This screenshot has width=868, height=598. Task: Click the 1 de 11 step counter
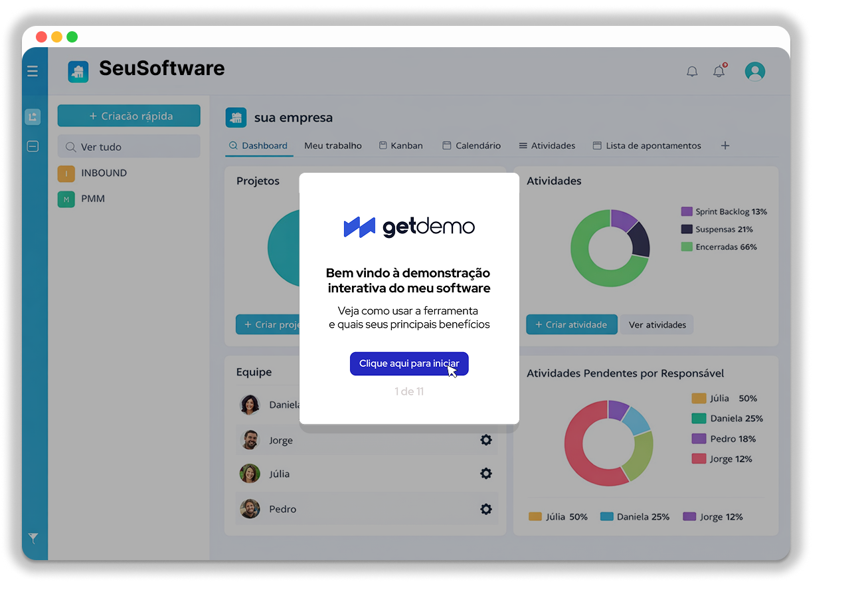[409, 391]
